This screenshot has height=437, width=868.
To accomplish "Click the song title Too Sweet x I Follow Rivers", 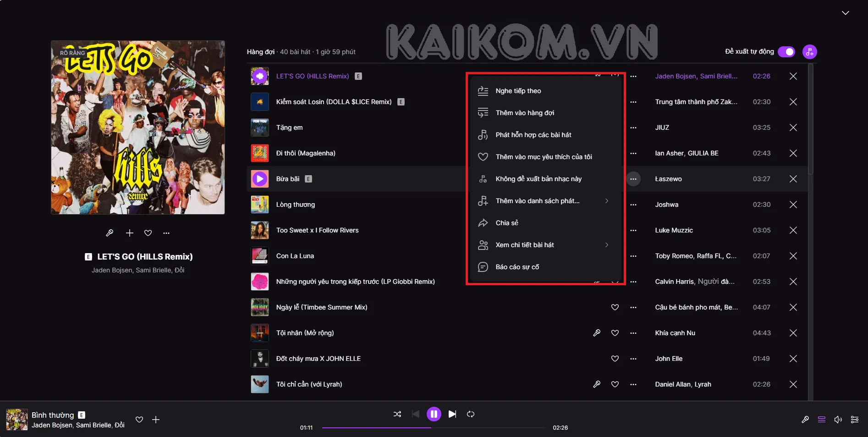I will tap(317, 230).
